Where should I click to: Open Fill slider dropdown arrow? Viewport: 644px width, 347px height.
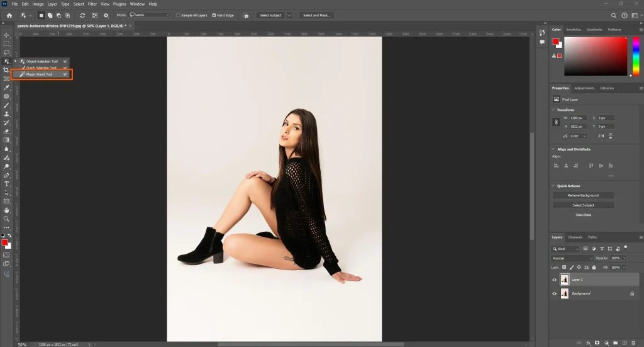pyautogui.click(x=625, y=268)
